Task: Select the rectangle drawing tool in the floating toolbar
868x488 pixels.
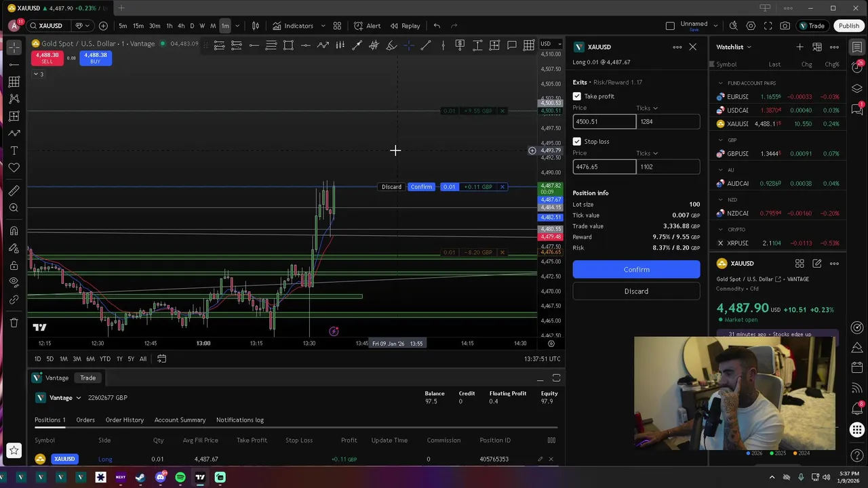Action: [288, 45]
